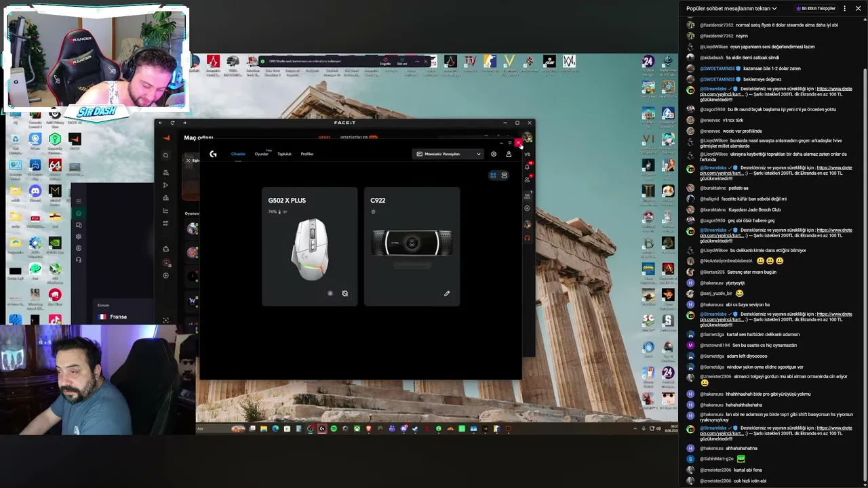Open the Topluluk tab in G HUB

click(284, 154)
